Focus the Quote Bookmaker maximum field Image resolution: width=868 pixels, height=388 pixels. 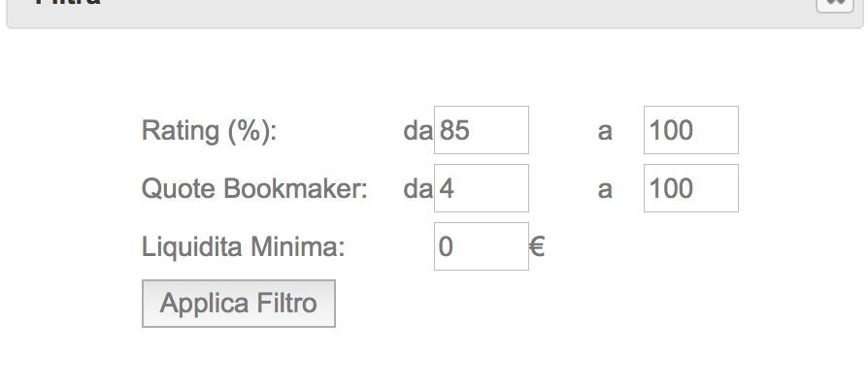point(691,188)
